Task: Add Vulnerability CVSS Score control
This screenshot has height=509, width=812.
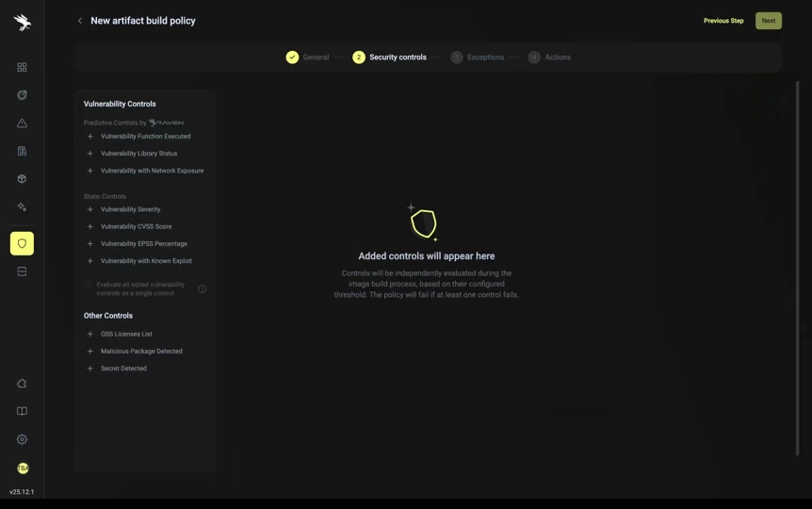Action: (90, 226)
